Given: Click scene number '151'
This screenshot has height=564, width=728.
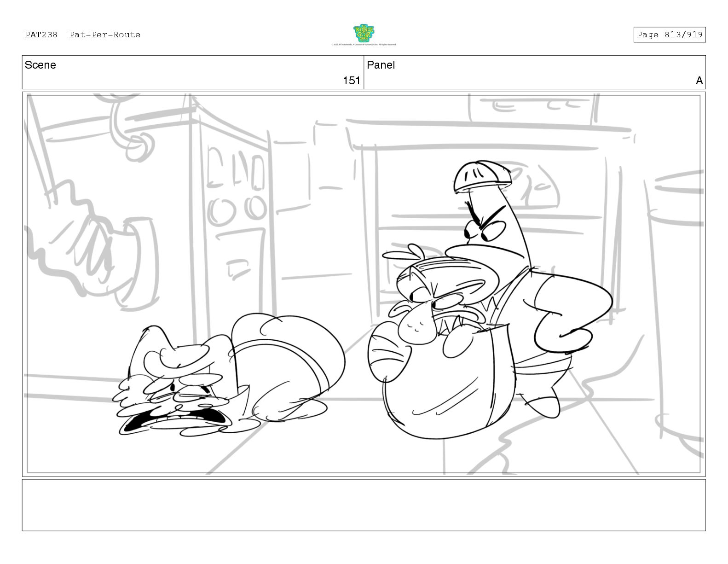Looking at the screenshot, I should [x=352, y=81].
